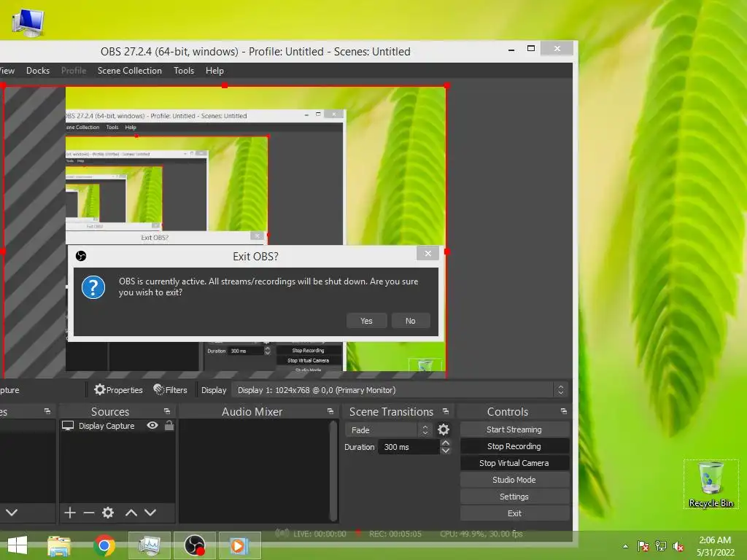Screen dimensions: 747x560
Task: Enable Studio Mode
Action: tap(514, 480)
